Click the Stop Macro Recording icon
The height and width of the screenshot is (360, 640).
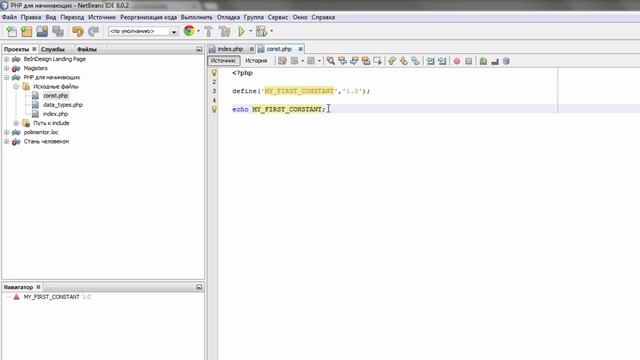(469, 61)
